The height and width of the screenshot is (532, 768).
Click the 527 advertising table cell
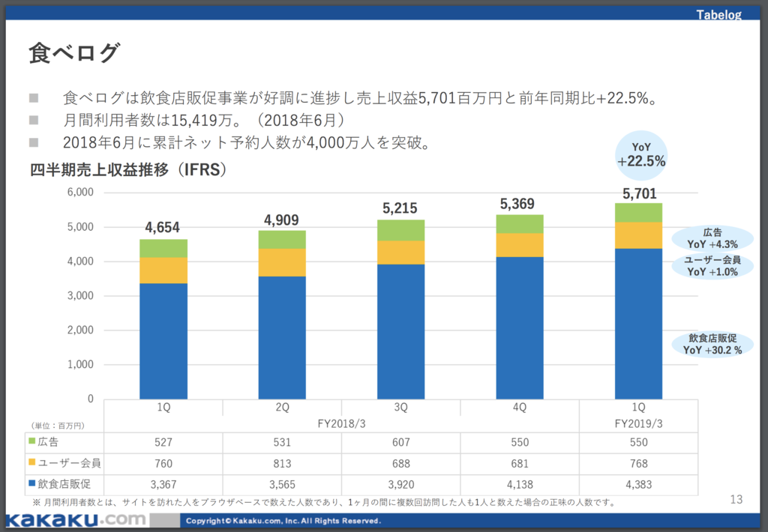coord(163,442)
